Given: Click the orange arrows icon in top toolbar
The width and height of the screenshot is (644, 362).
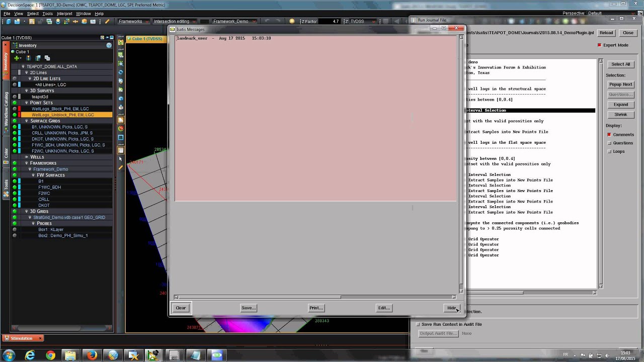Looking at the screenshot, I should tap(75, 22).
